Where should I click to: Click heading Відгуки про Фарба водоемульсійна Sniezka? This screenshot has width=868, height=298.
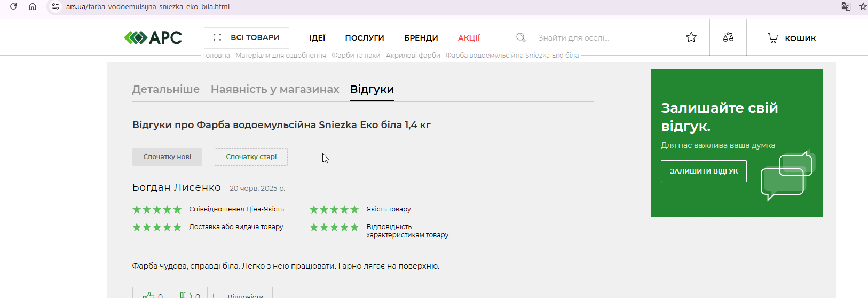[x=281, y=125]
